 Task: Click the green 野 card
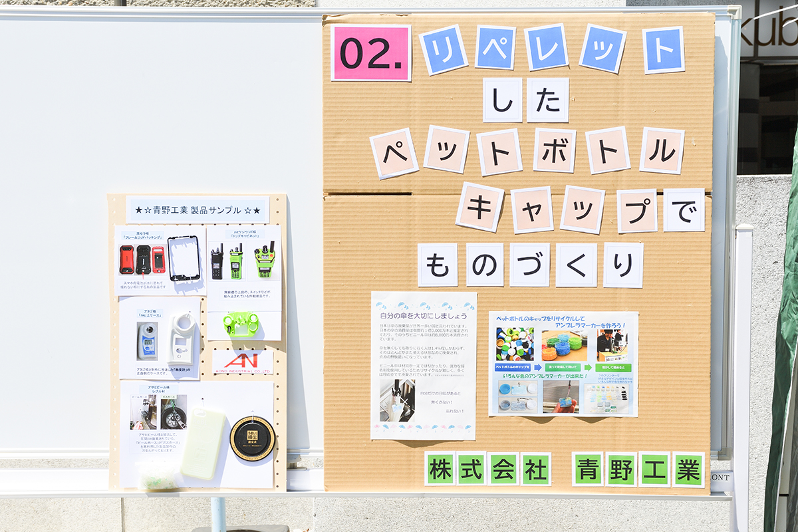(621, 469)
